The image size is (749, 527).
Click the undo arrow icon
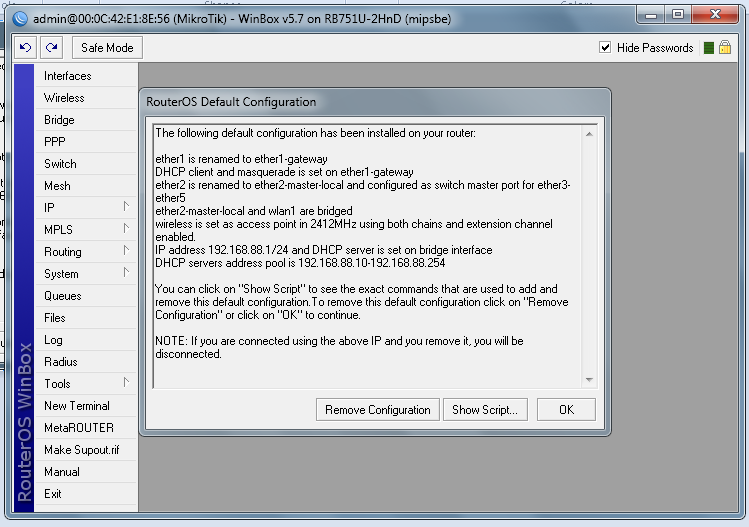point(25,47)
